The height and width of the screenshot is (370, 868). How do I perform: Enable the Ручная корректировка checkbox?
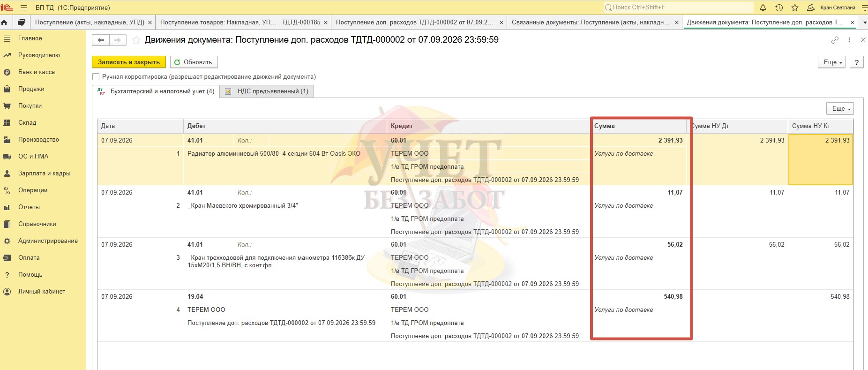point(96,77)
